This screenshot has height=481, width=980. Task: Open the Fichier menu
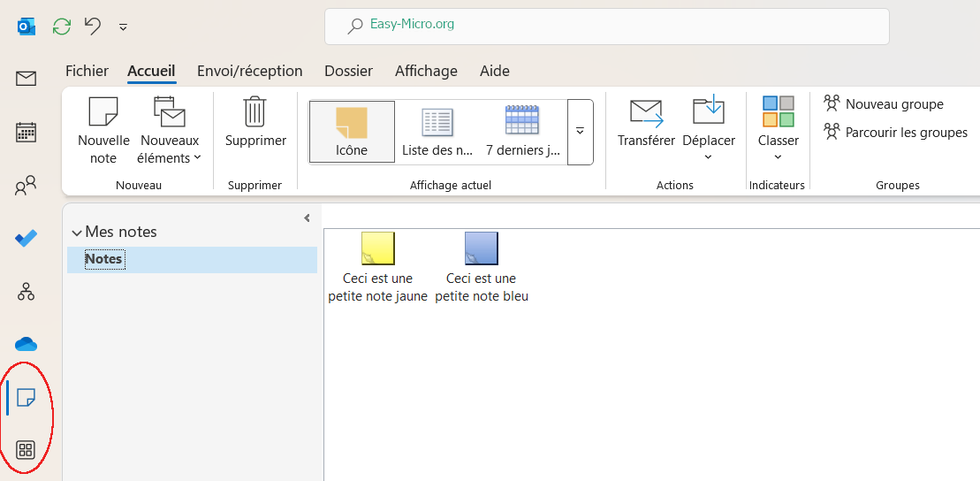tap(87, 72)
